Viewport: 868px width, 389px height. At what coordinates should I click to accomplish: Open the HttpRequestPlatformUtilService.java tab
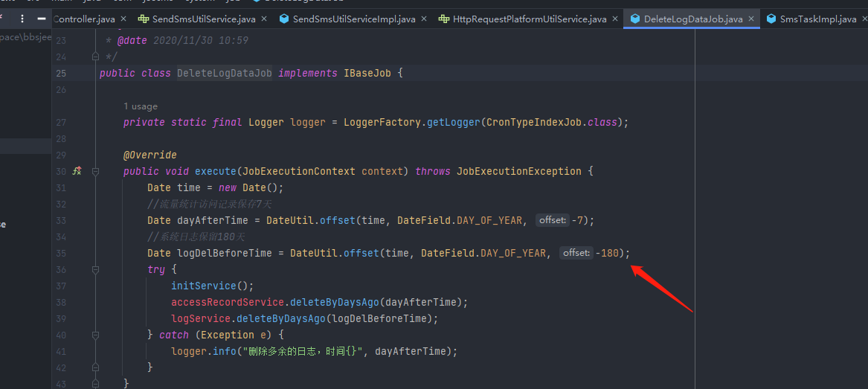529,19
